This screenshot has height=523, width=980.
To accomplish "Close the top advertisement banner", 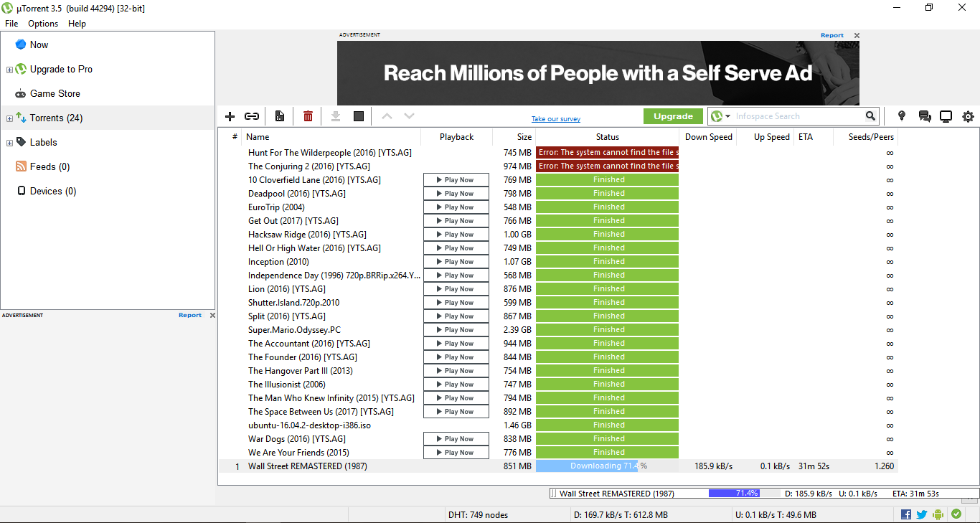I will click(x=857, y=35).
